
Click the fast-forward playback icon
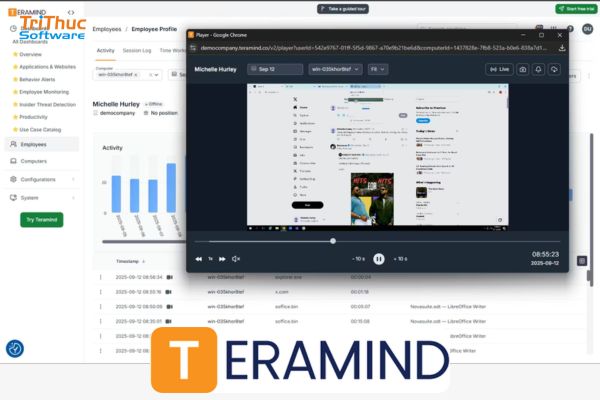click(x=222, y=259)
